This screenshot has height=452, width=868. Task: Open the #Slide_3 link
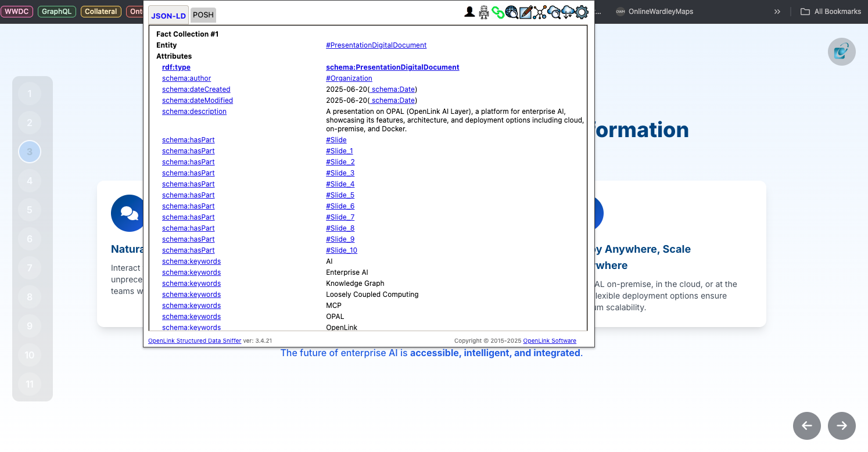[340, 173]
